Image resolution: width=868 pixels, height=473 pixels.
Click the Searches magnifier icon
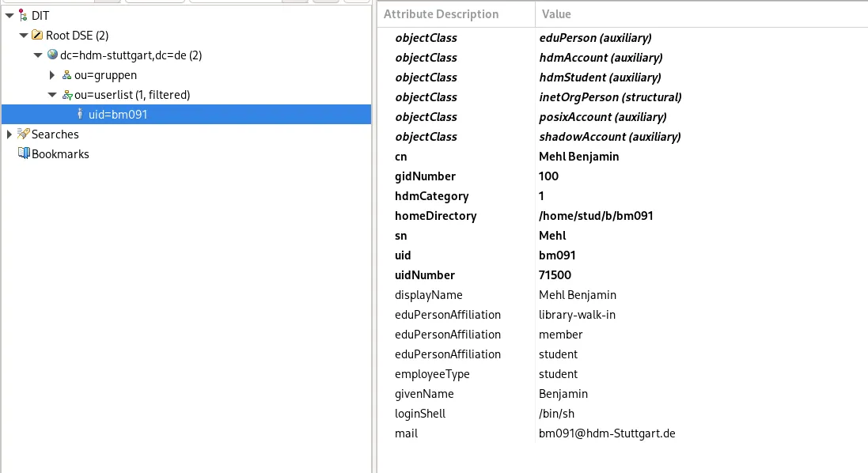tap(22, 134)
